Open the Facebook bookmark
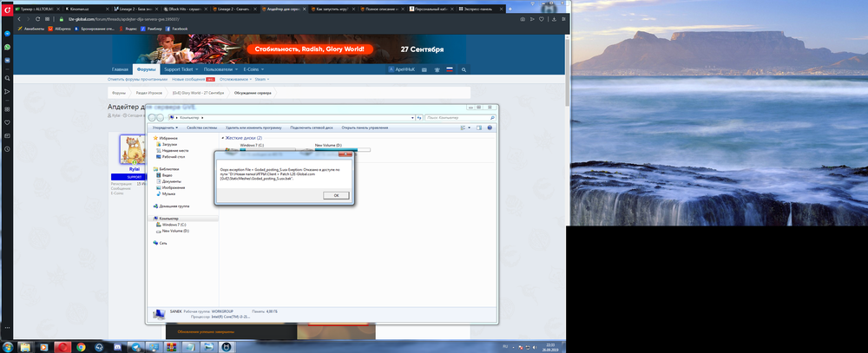Image resolution: width=868 pixels, height=353 pixels. 177,28
